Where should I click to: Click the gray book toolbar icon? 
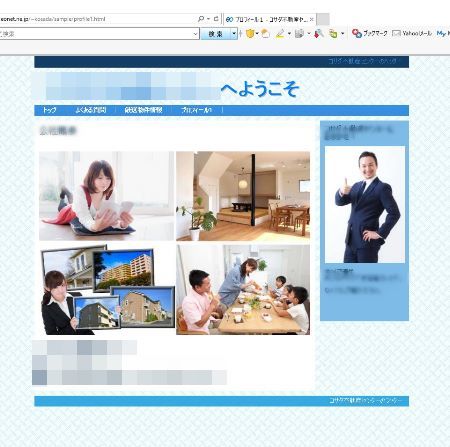(299, 33)
